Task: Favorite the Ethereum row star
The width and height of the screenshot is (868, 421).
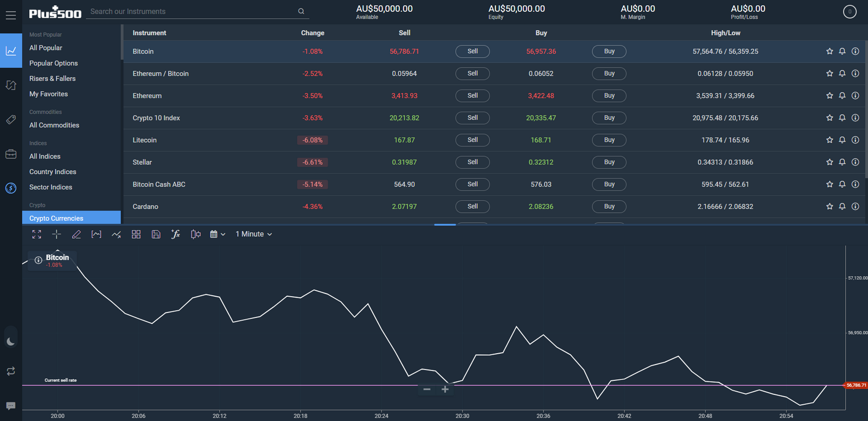Action: click(x=829, y=96)
